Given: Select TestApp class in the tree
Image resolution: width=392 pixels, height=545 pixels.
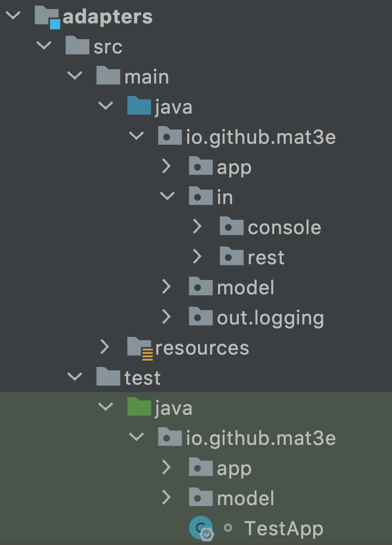Looking at the screenshot, I should (x=284, y=528).
